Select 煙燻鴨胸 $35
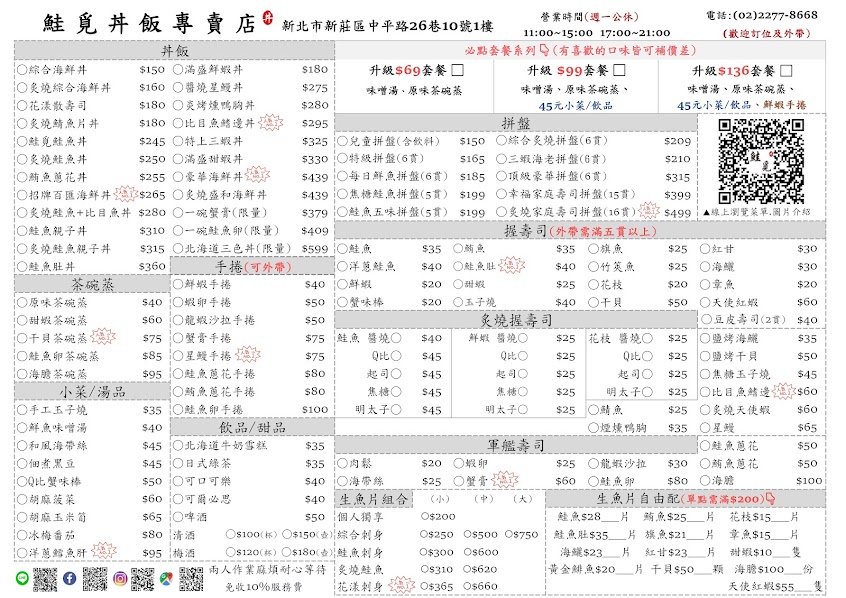The width and height of the screenshot is (846, 598). 593,427
